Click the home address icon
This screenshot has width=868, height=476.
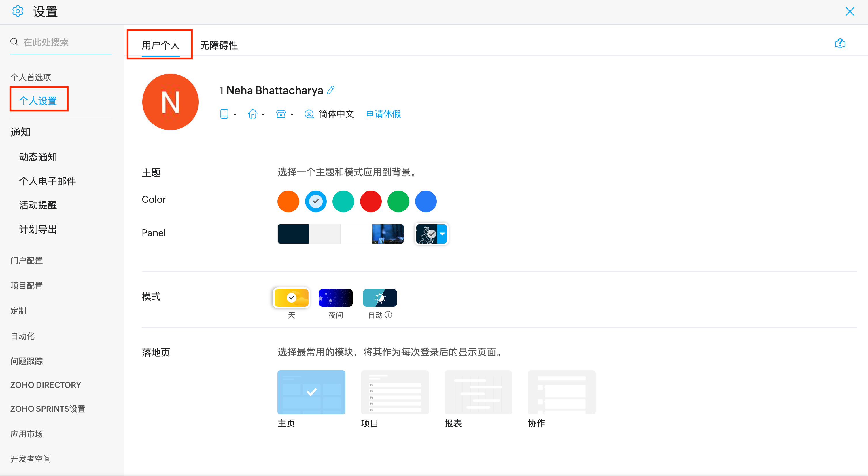(252, 114)
